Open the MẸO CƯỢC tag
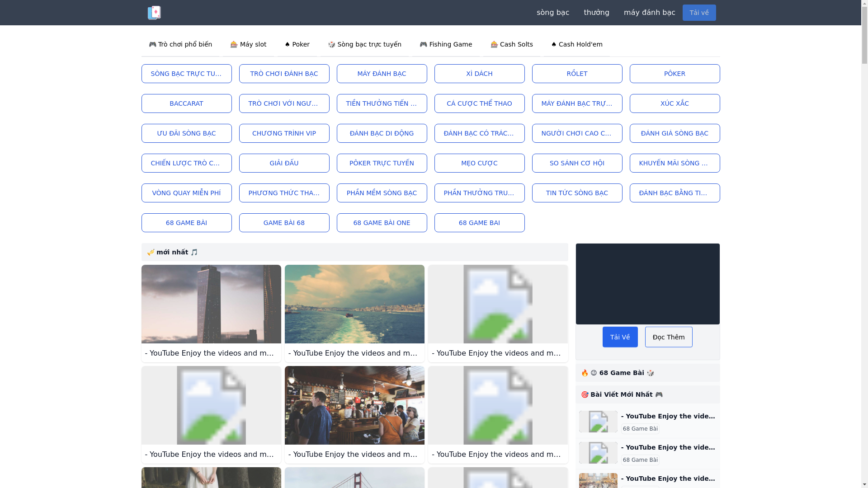 click(479, 163)
